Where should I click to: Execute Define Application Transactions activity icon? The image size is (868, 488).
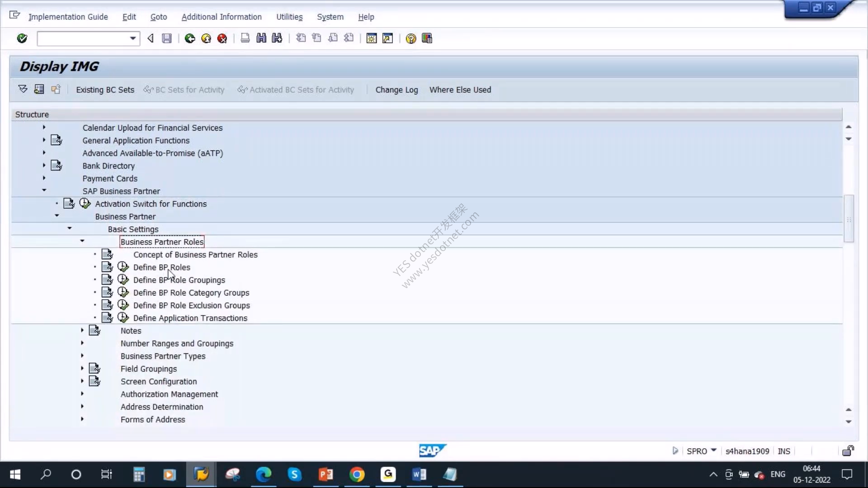pos(123,318)
